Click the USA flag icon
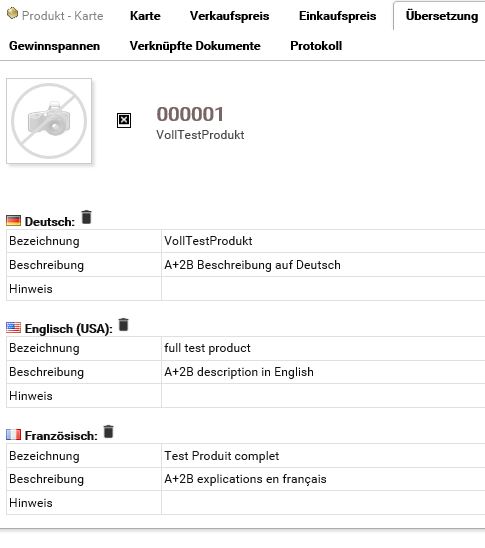This screenshot has height=548, width=485. (14, 327)
